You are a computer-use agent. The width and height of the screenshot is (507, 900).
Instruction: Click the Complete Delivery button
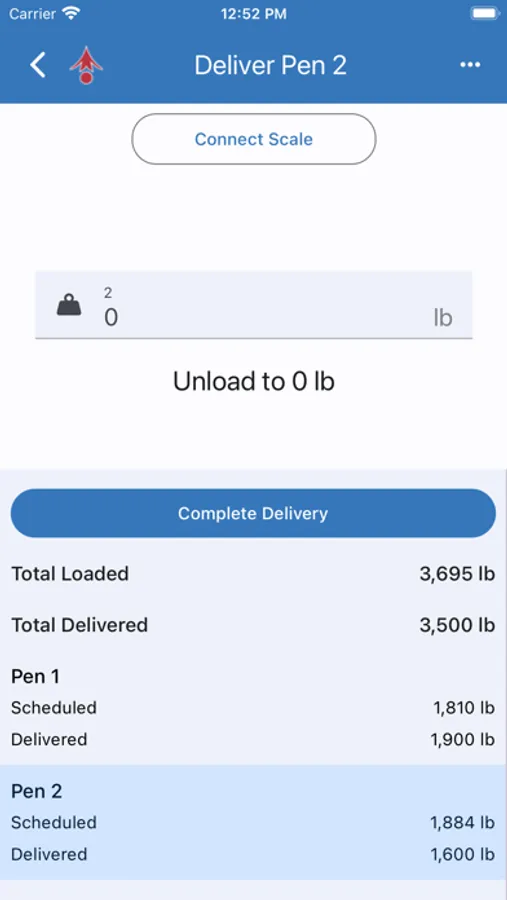pyautogui.click(x=253, y=513)
